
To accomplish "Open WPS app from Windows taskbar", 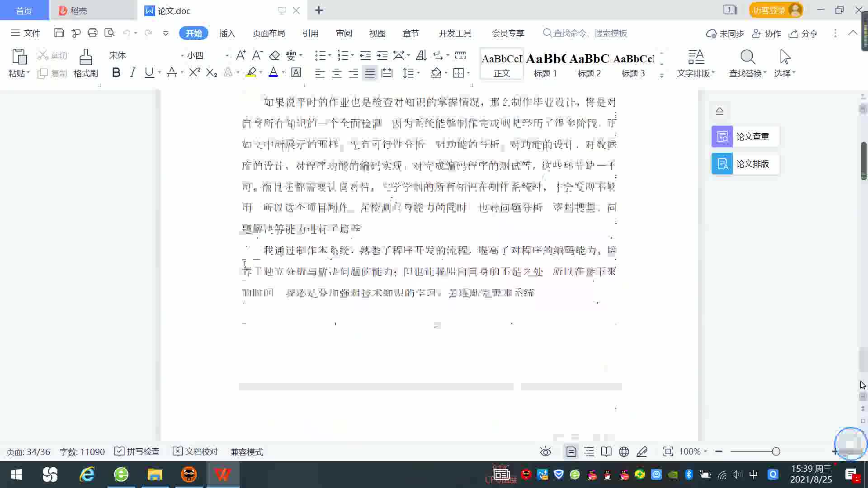I will click(x=223, y=474).
